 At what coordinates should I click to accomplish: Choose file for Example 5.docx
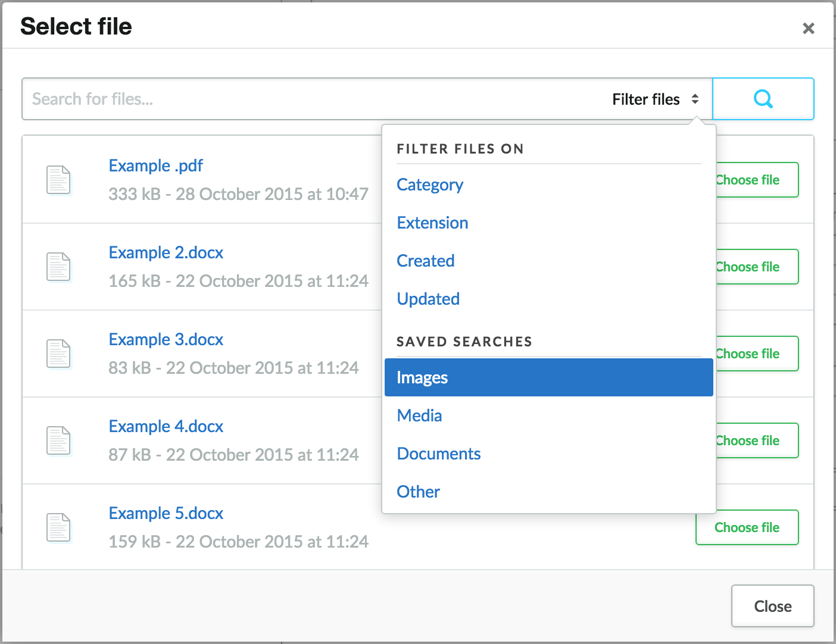click(747, 527)
